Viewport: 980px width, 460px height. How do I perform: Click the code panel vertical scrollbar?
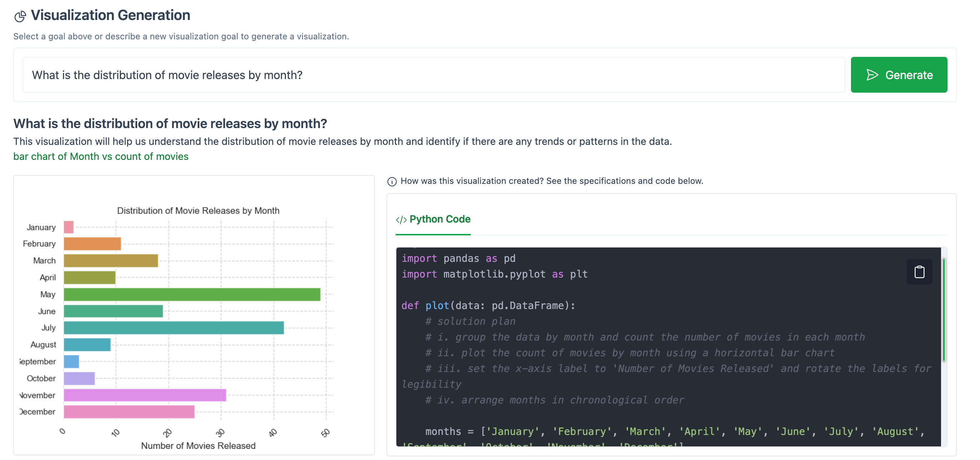[x=943, y=309]
